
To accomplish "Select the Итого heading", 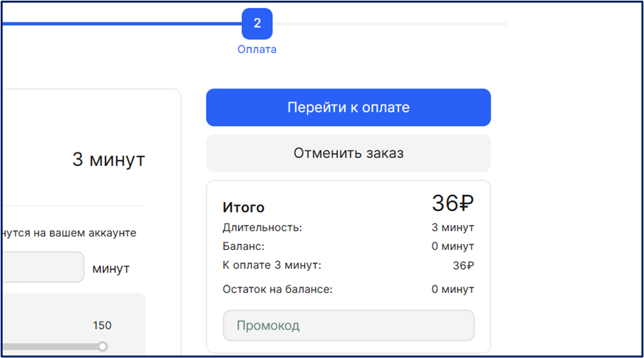I will 243,207.
